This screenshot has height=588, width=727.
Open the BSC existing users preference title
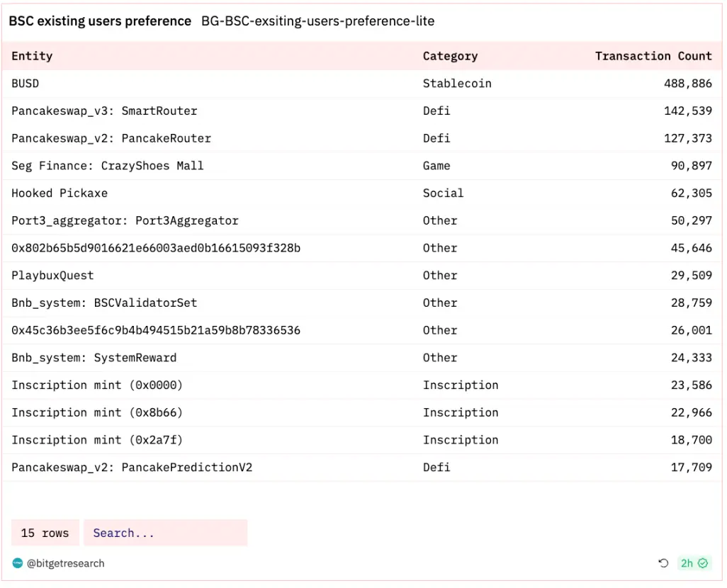tap(100, 21)
